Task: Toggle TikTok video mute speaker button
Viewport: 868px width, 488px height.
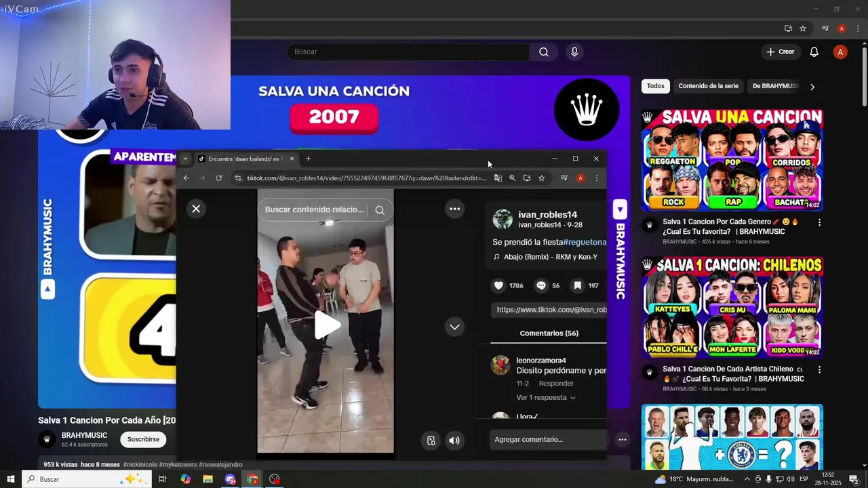Action: tap(454, 441)
